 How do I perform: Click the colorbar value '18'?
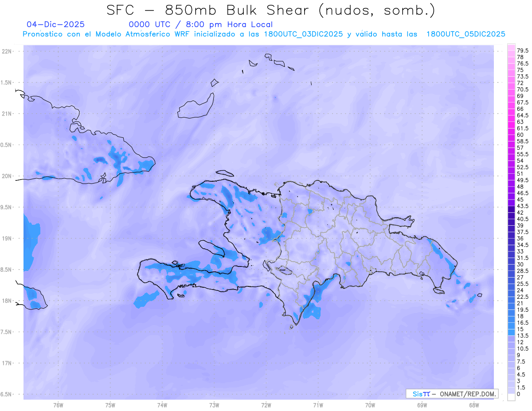coord(520,316)
